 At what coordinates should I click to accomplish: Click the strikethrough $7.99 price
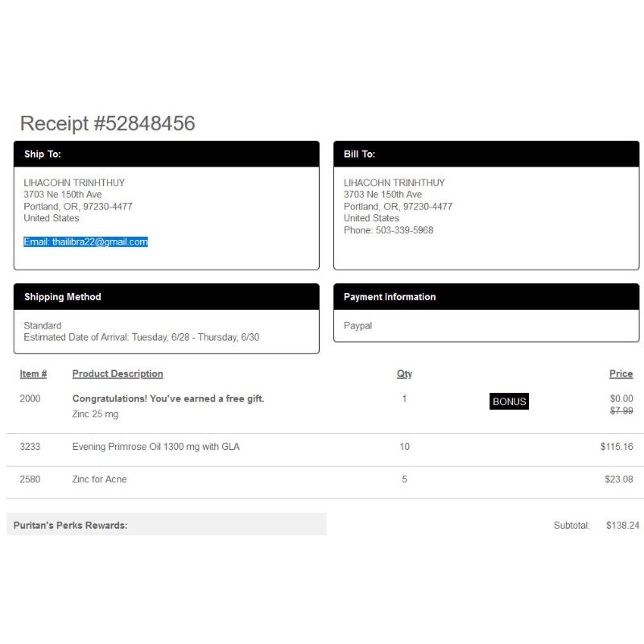coord(621,411)
